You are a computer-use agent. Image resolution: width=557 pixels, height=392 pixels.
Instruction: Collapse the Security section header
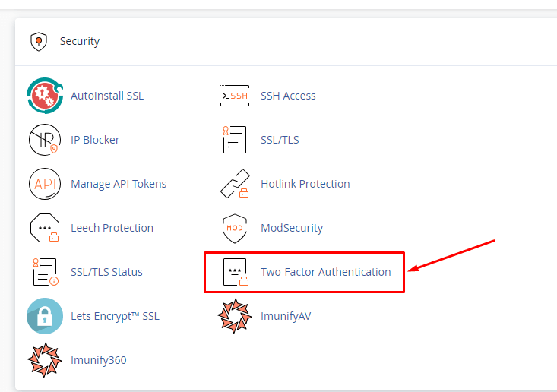click(x=286, y=42)
